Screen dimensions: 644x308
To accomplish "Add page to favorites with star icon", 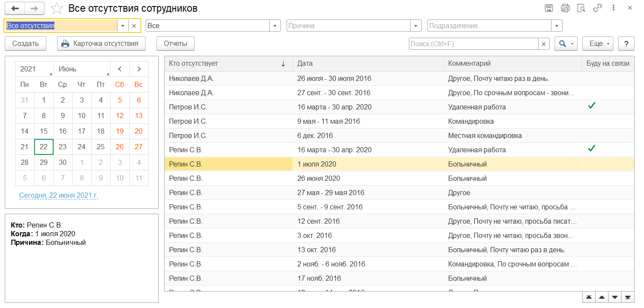I will coord(56,9).
